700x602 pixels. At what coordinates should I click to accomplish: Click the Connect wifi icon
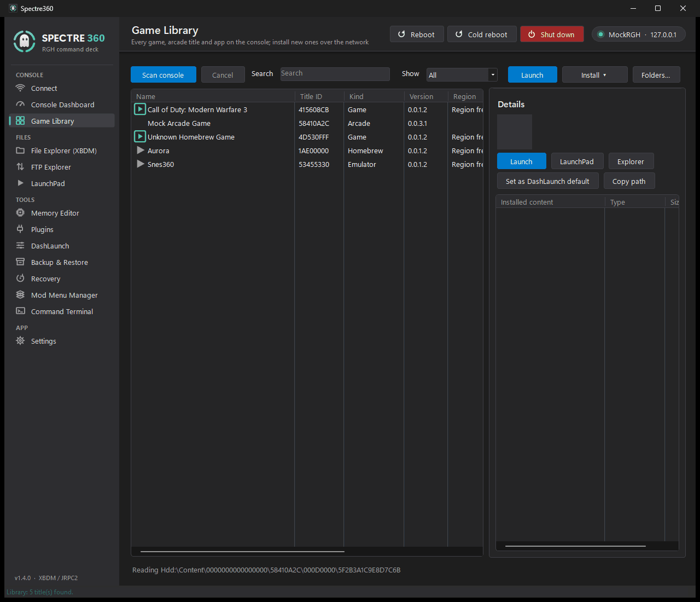click(x=20, y=88)
